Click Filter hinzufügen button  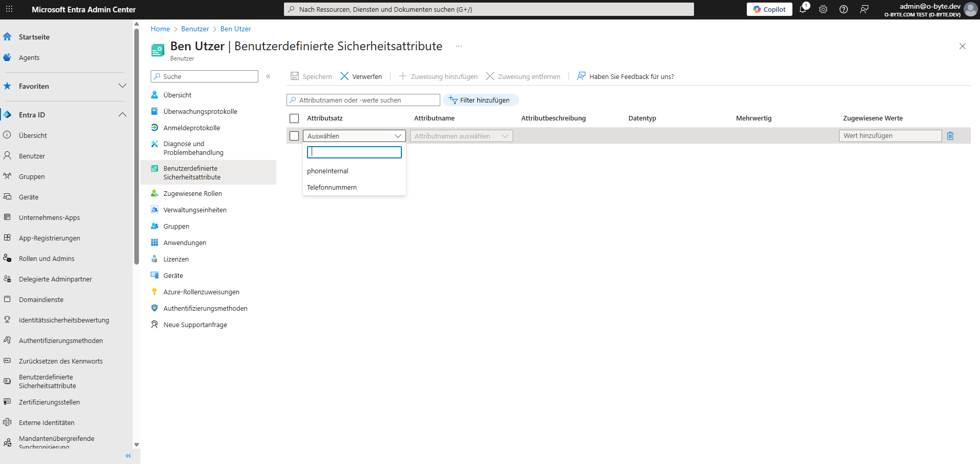click(x=480, y=100)
